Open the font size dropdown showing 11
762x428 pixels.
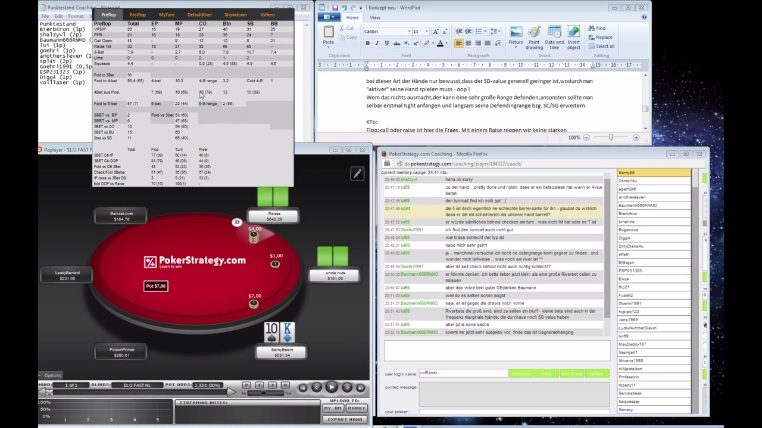tap(427, 32)
